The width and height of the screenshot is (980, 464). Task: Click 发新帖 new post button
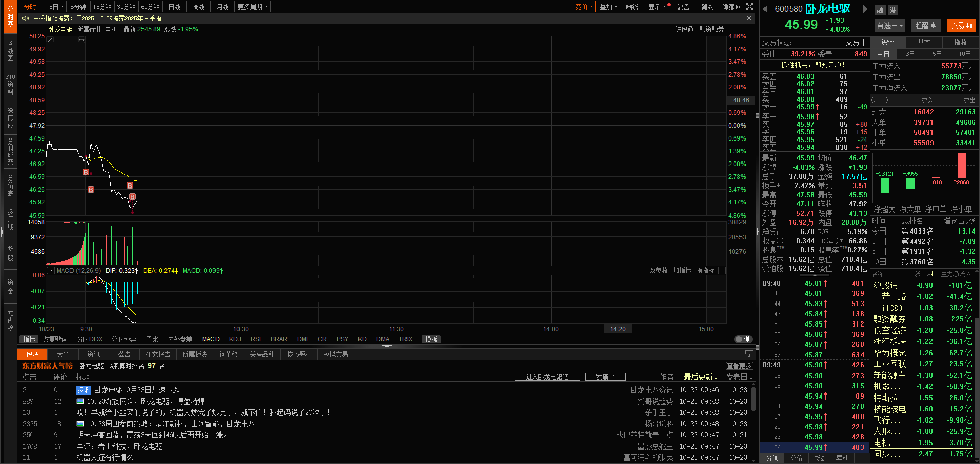coord(605,377)
